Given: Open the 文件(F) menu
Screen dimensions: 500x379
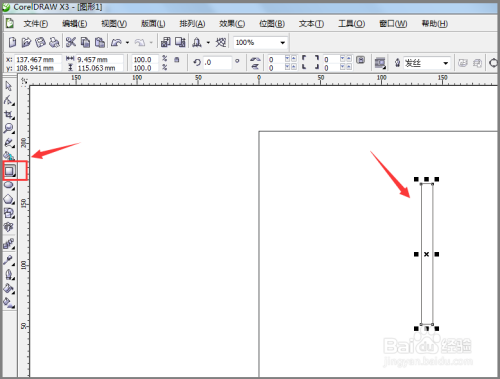Looking at the screenshot, I should coord(36,24).
